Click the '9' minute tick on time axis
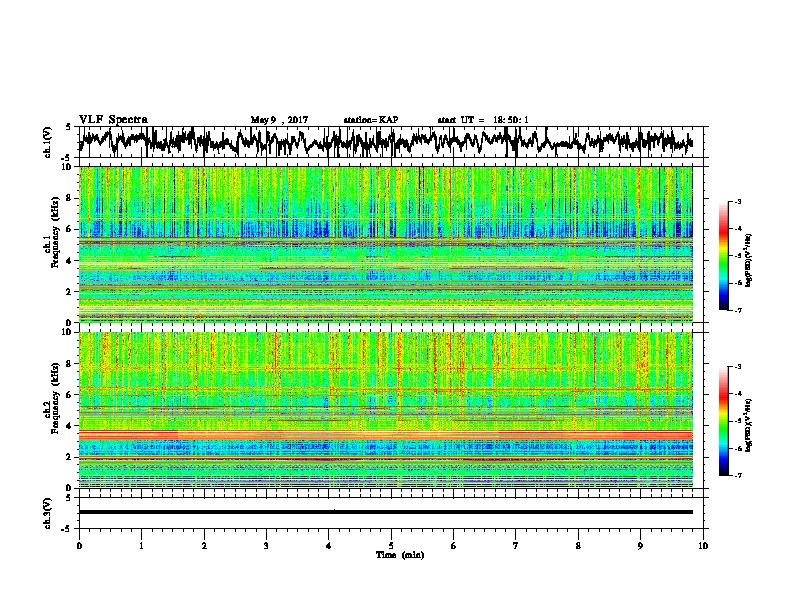Screen dimensions: 792x612 tap(640, 546)
